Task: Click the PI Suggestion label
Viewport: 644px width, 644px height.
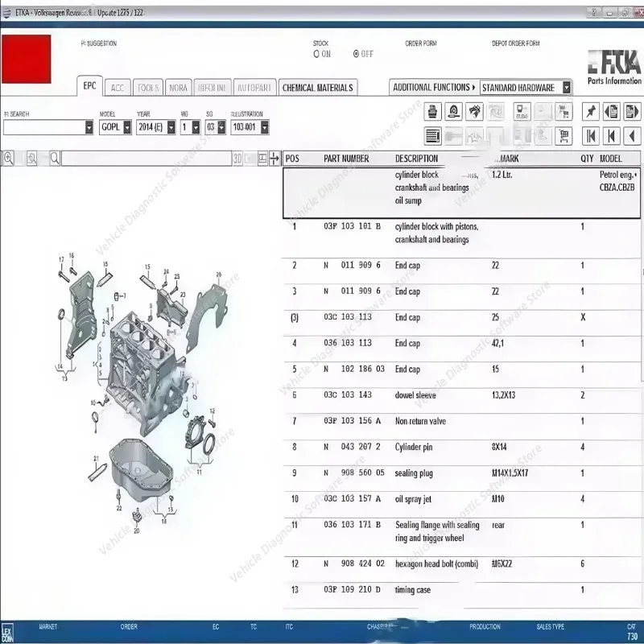Action: (98, 43)
